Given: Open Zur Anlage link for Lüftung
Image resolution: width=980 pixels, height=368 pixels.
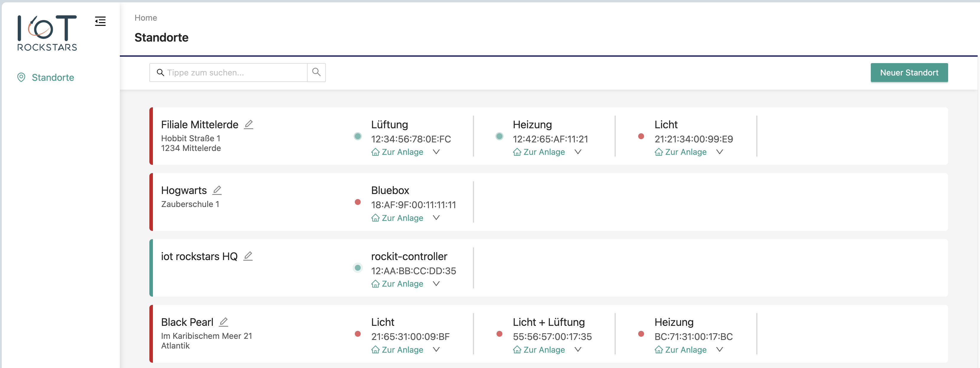Looking at the screenshot, I should coord(397,152).
